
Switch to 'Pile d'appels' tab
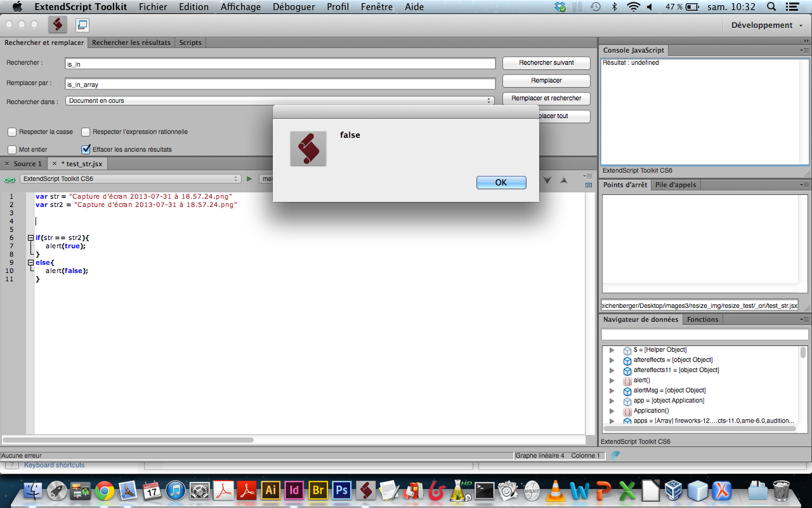(x=676, y=185)
